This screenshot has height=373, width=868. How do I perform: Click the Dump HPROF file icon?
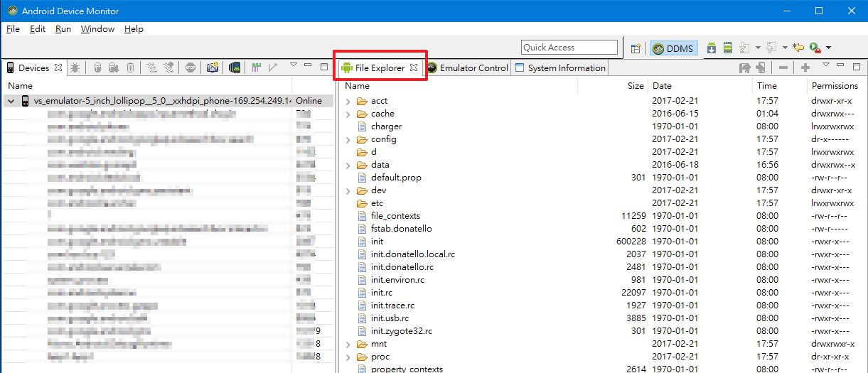(114, 67)
